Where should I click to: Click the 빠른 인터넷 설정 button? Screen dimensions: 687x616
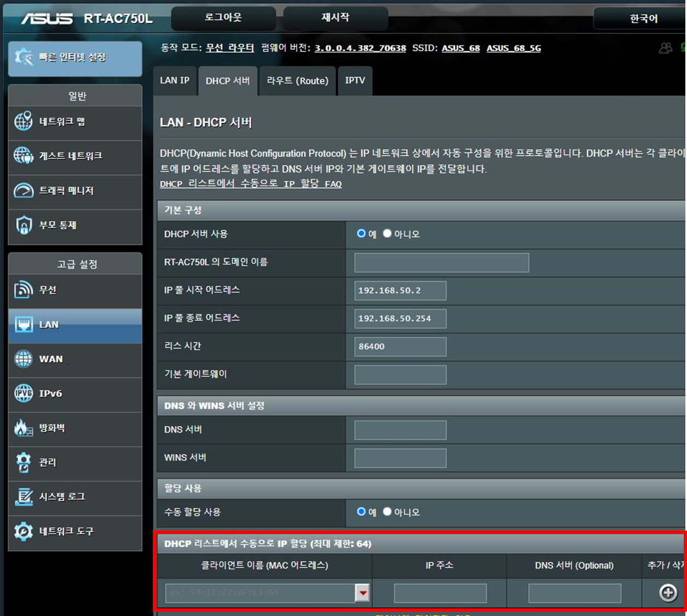point(75,57)
